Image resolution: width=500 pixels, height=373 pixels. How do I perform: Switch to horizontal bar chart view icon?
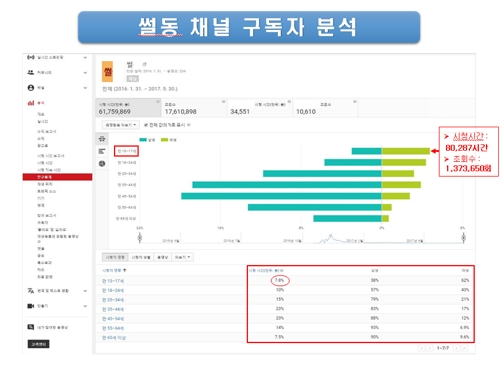[x=102, y=151]
